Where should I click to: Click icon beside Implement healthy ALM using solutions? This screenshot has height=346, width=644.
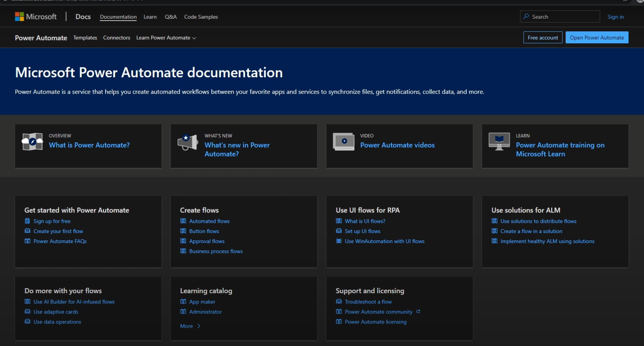point(494,241)
